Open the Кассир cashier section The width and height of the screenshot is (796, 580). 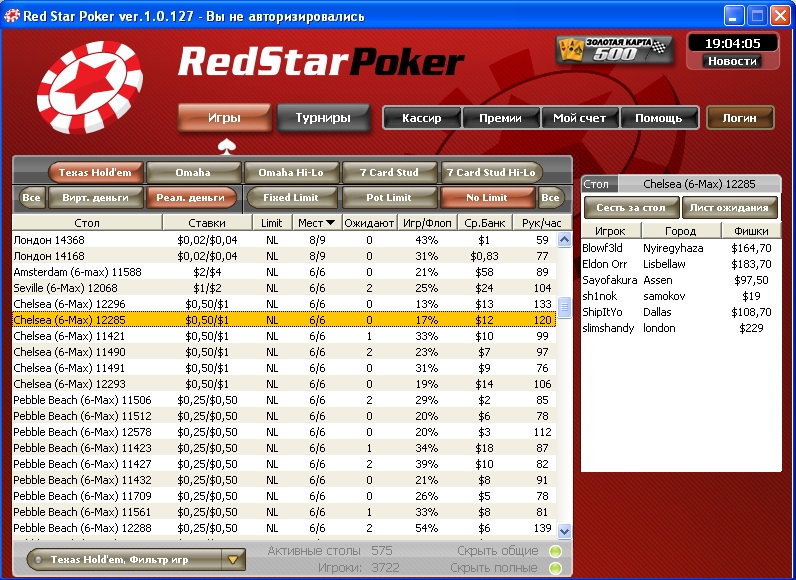421,118
